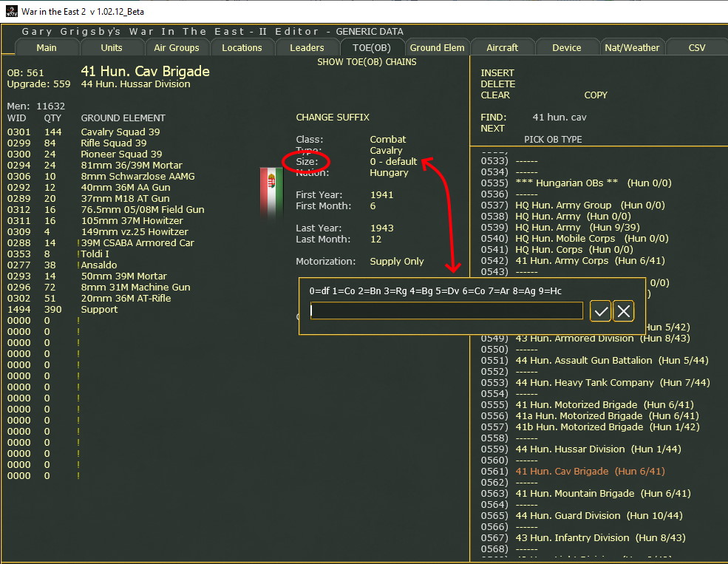This screenshot has height=564, width=728.
Task: Select '44 Hun. Hussar Division' in list
Action: pyautogui.click(x=599, y=449)
